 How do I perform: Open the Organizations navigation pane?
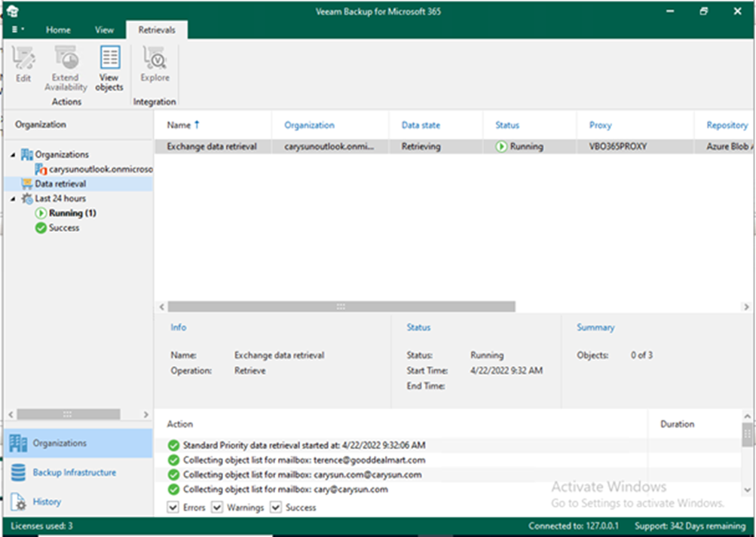(78, 443)
